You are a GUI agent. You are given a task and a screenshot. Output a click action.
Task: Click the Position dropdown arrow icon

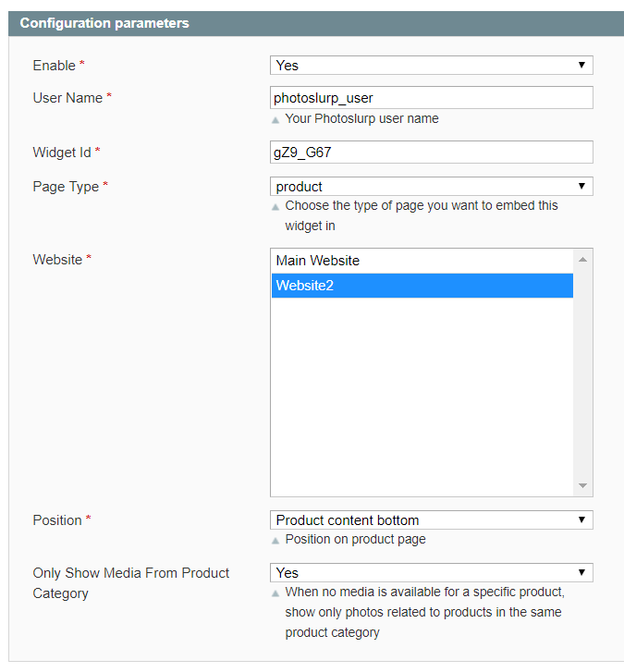(581, 519)
